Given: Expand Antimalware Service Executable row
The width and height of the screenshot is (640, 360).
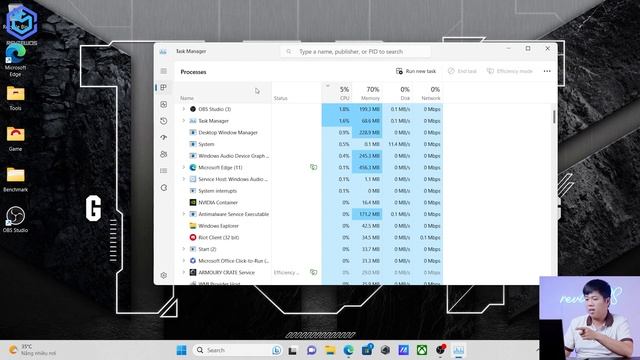Looking at the screenshot, I should pyautogui.click(x=183, y=214).
